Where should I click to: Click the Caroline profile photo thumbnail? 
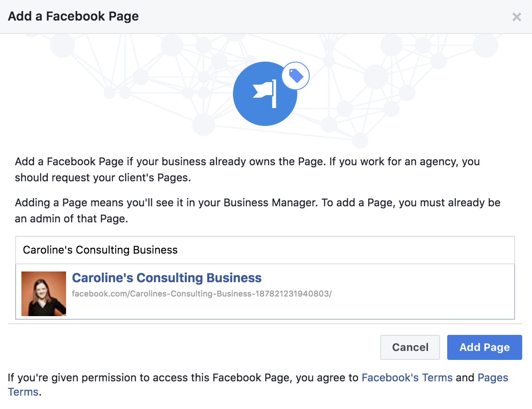click(44, 294)
